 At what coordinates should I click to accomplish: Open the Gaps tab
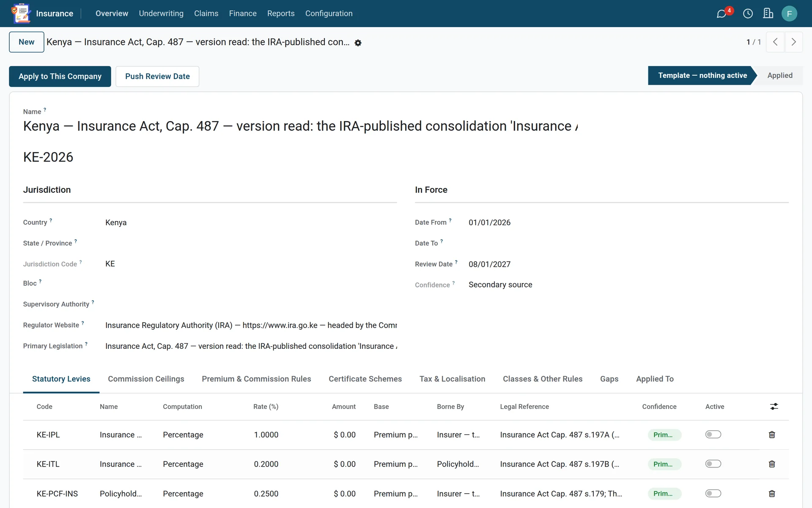pyautogui.click(x=609, y=379)
